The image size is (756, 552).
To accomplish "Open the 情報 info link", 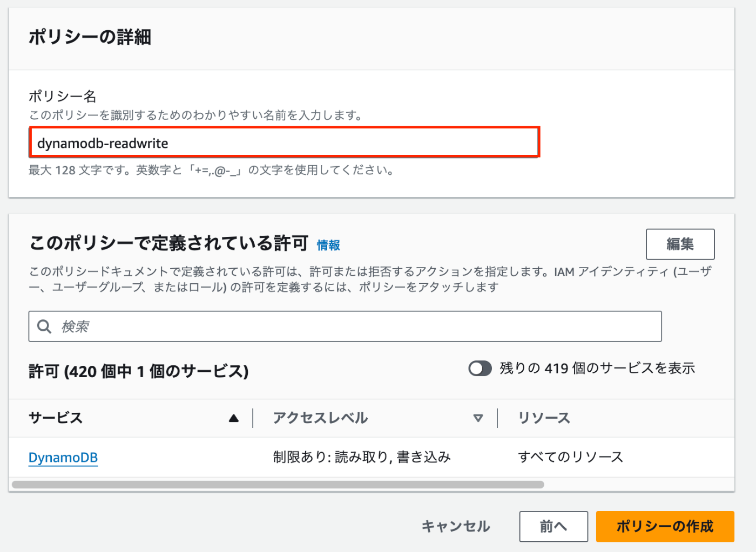I will click(328, 245).
